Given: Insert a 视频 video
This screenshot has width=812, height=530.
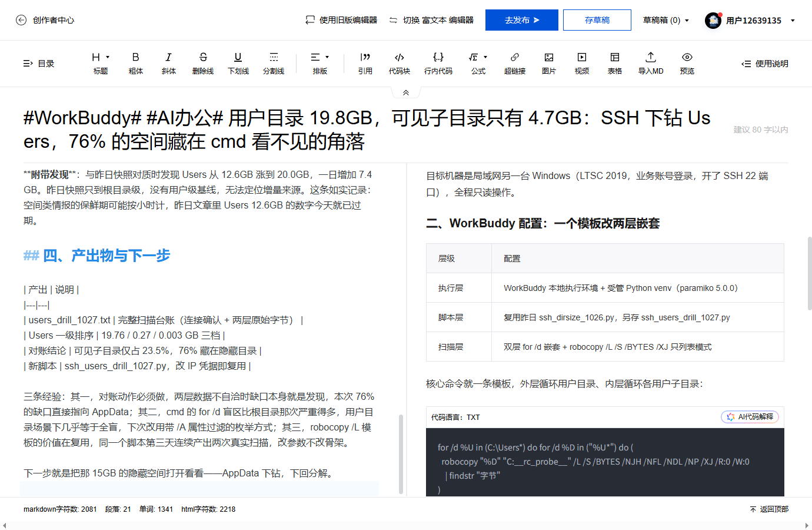Looking at the screenshot, I should 582,64.
